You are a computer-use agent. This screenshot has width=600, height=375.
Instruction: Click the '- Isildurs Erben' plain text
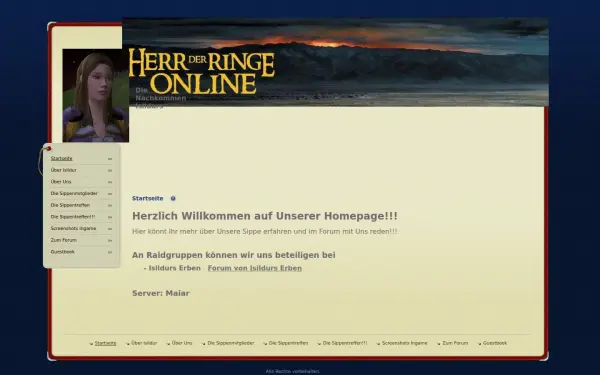pos(172,268)
